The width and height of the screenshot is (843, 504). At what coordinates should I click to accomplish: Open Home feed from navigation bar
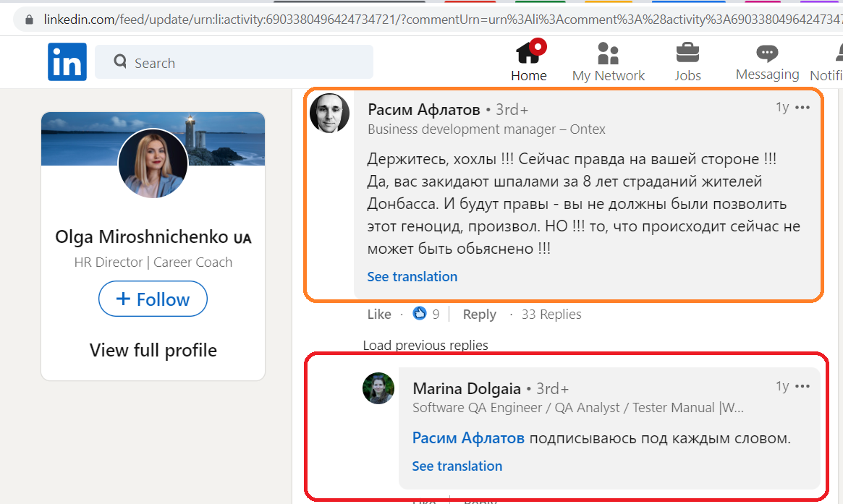[529, 61]
